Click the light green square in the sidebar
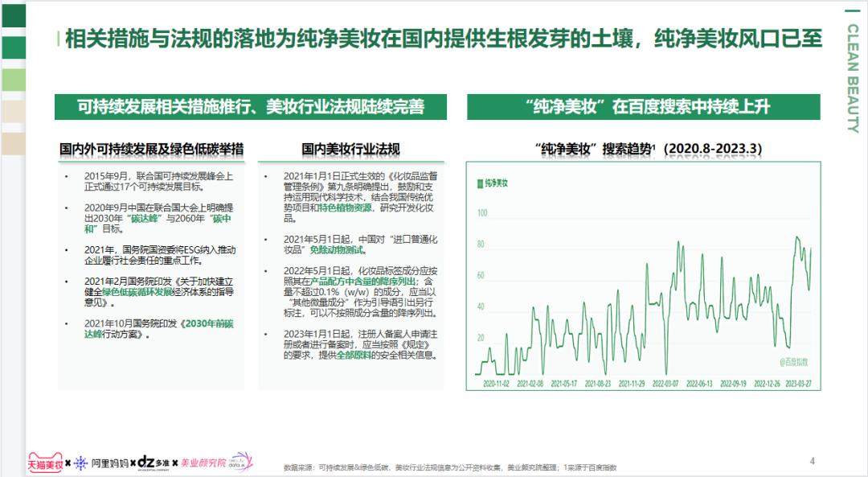This screenshot has width=868, height=477. coord(12,79)
